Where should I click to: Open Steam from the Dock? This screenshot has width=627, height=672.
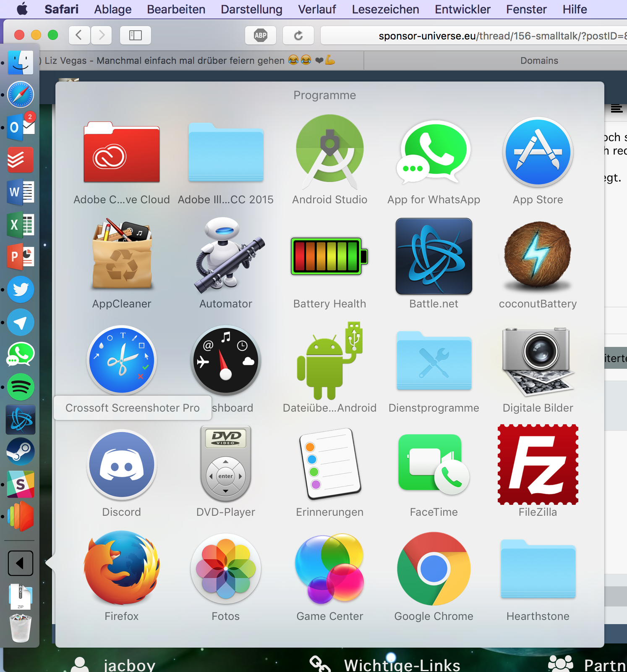[20, 452]
